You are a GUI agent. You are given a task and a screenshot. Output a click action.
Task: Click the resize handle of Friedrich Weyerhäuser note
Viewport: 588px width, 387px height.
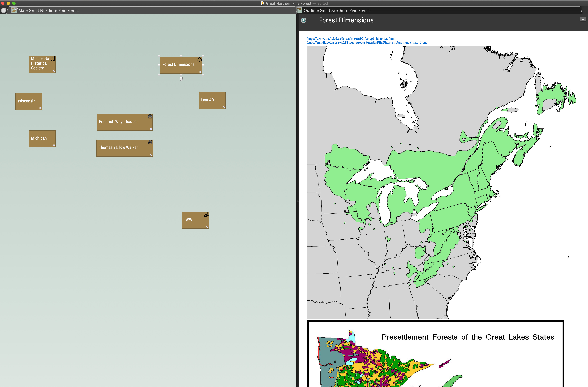coord(151,129)
